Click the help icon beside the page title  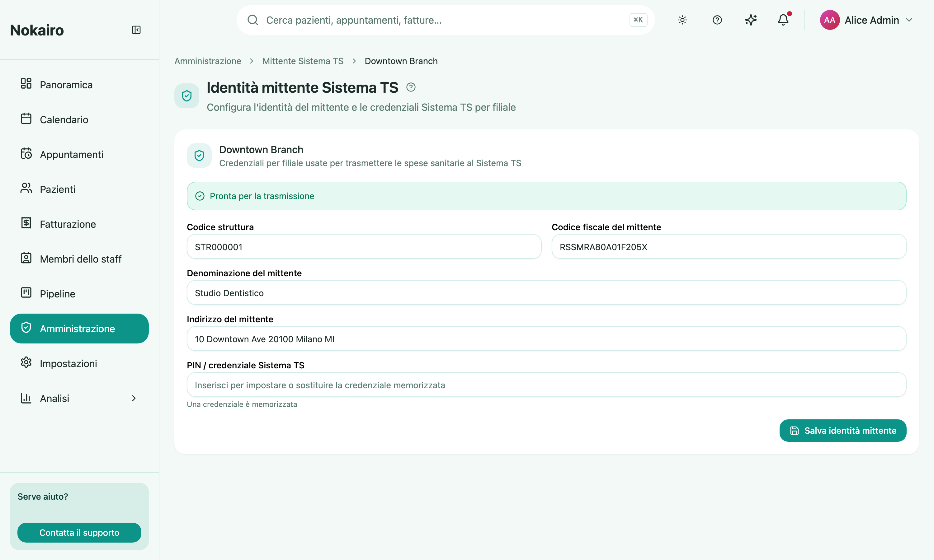click(x=411, y=87)
